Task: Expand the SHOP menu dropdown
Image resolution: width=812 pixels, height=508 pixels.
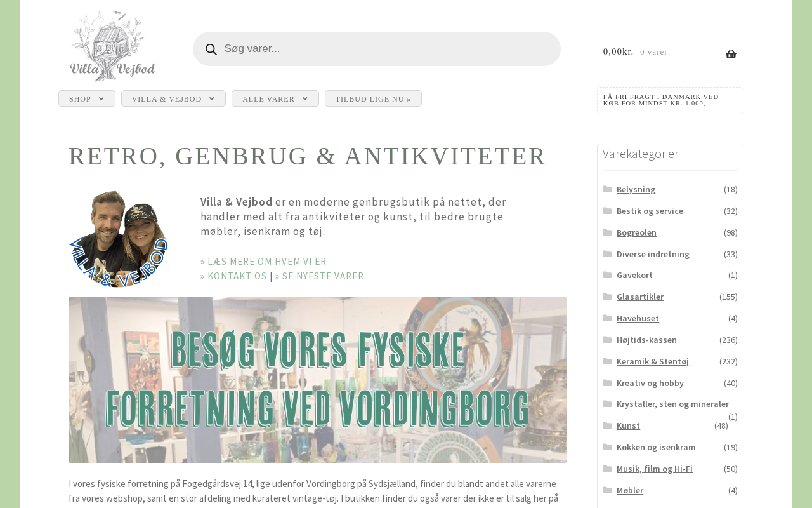Action: (87, 98)
